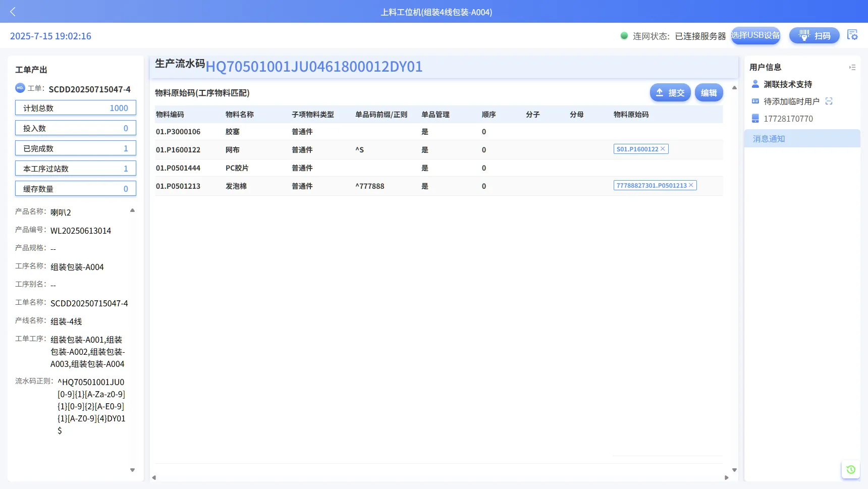The height and width of the screenshot is (489, 868).
Task: Click the user avatar icon beside 渊联技术支持
Action: 755,84
